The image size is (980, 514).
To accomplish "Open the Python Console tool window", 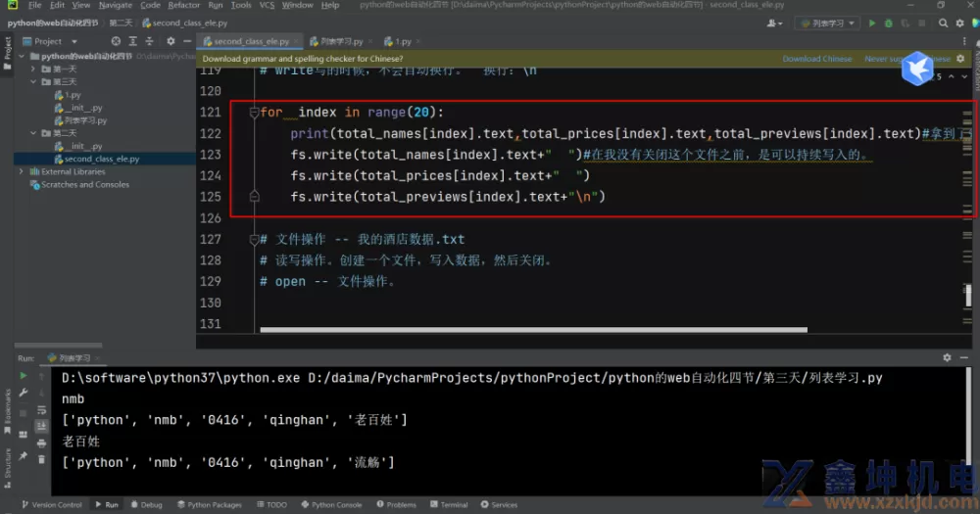I will (x=331, y=504).
